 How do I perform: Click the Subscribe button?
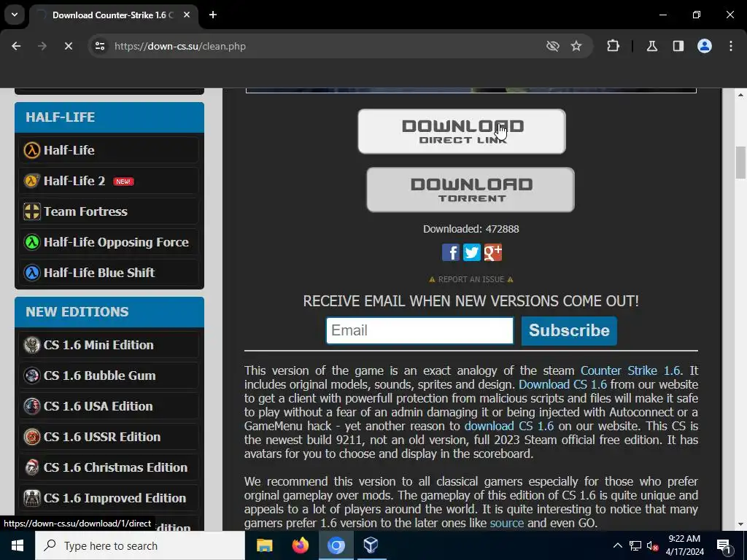point(569,330)
